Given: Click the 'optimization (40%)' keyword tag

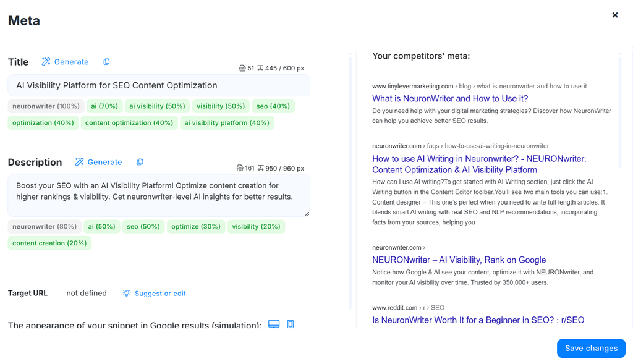Looking at the screenshot, I should [x=43, y=123].
